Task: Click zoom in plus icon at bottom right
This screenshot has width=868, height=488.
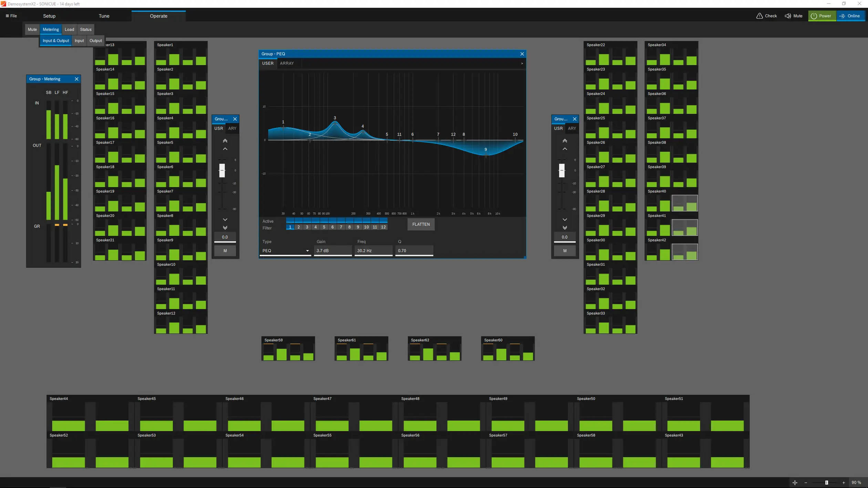Action: click(x=844, y=482)
